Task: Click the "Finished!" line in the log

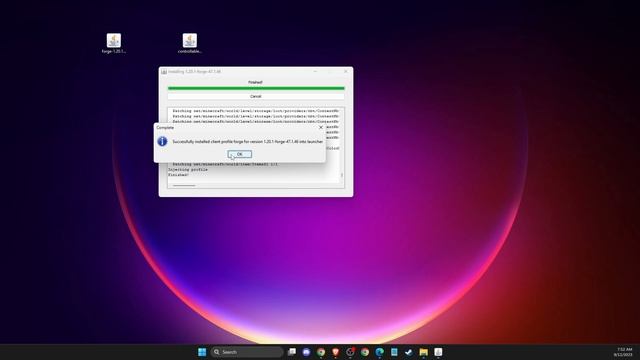Action: pyautogui.click(x=178, y=175)
